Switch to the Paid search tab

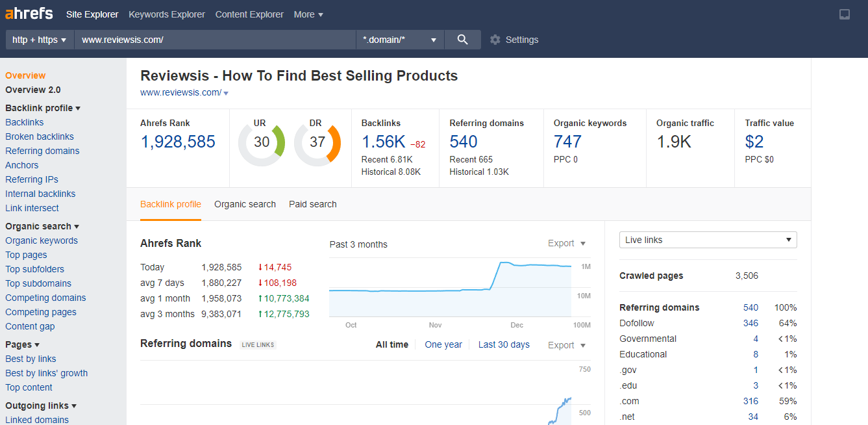(x=313, y=204)
